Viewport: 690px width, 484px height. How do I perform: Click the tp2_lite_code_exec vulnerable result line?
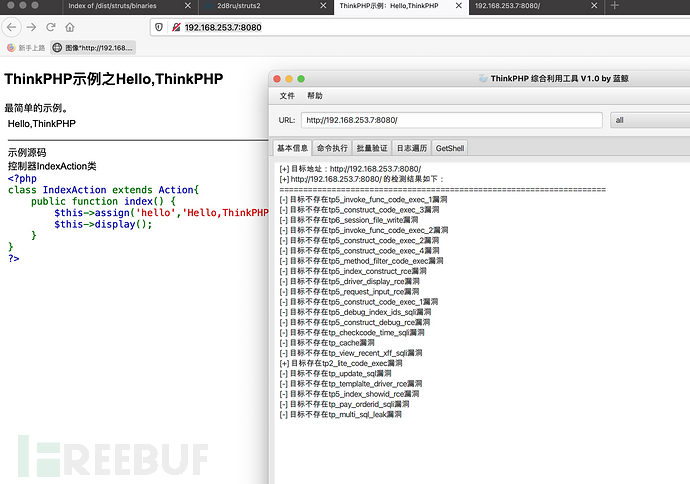[341, 363]
